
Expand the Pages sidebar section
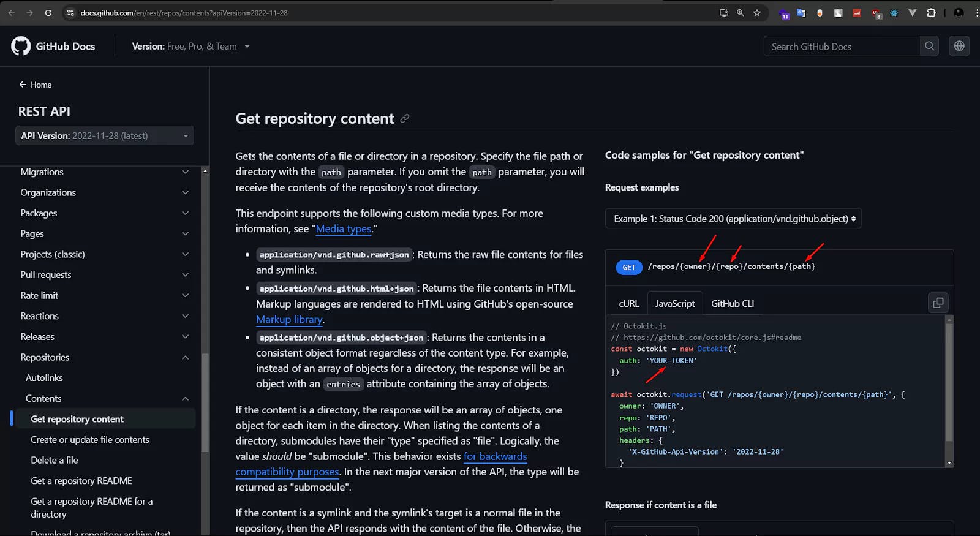coord(105,234)
